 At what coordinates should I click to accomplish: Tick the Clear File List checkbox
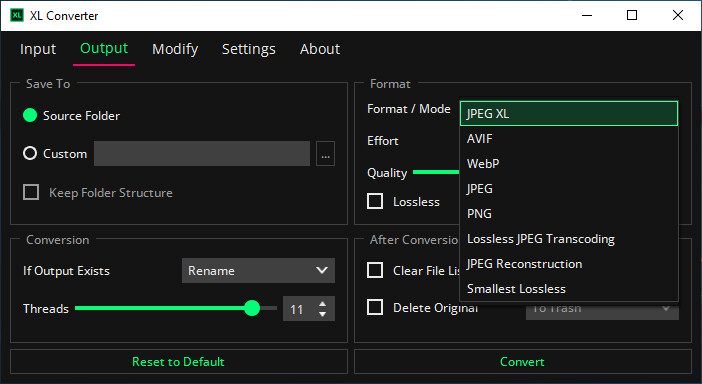point(375,270)
